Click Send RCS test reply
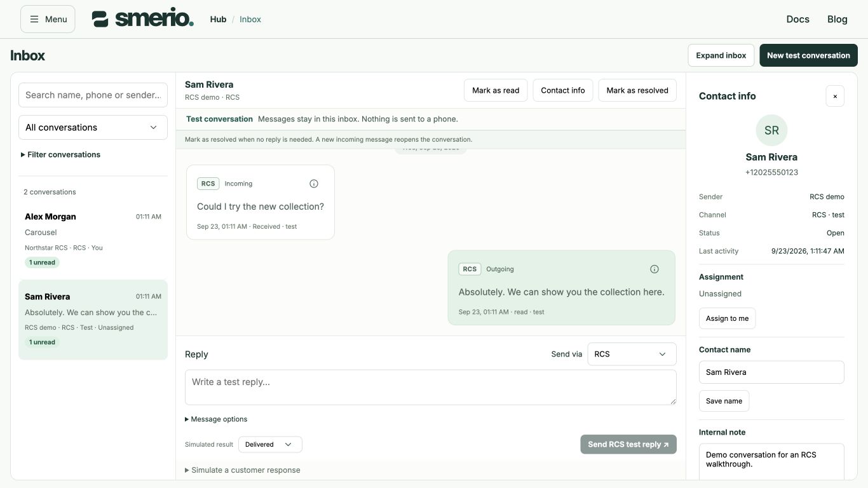This screenshot has width=868, height=488. point(628,444)
